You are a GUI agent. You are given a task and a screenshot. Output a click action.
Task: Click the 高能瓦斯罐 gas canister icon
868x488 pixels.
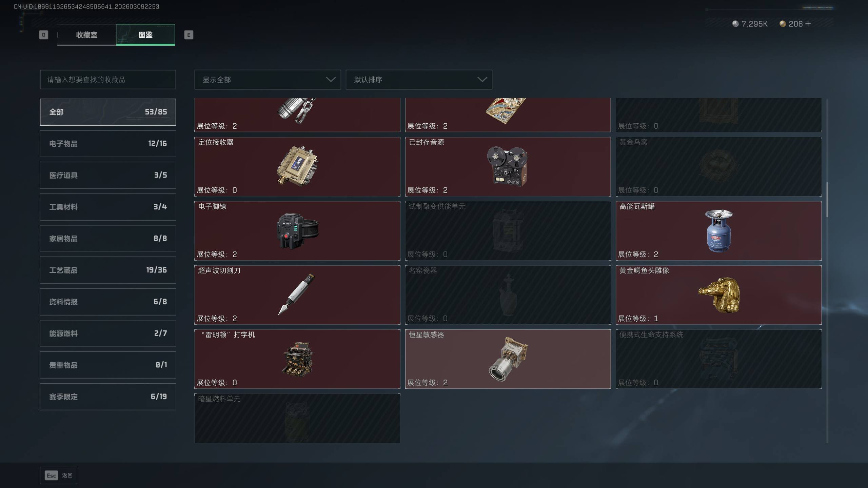click(718, 231)
